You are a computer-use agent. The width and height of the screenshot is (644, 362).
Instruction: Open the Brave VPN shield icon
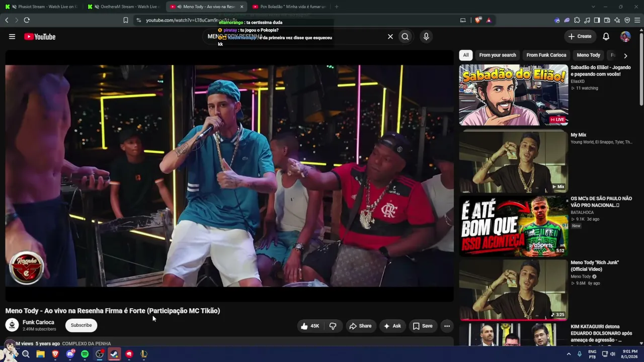coord(627,20)
